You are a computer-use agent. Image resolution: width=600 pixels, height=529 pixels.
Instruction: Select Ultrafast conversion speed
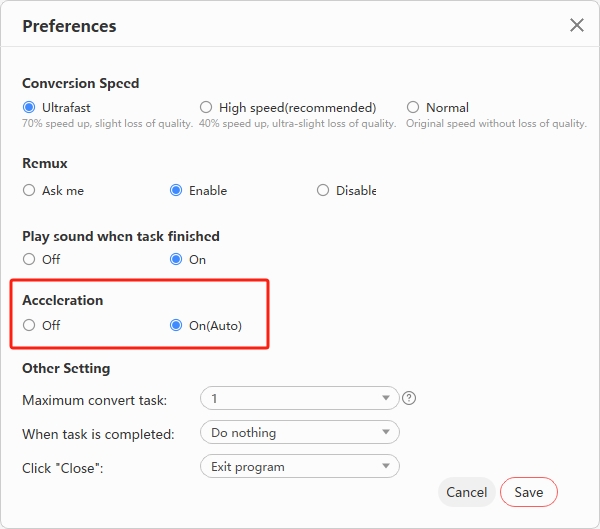pos(29,107)
